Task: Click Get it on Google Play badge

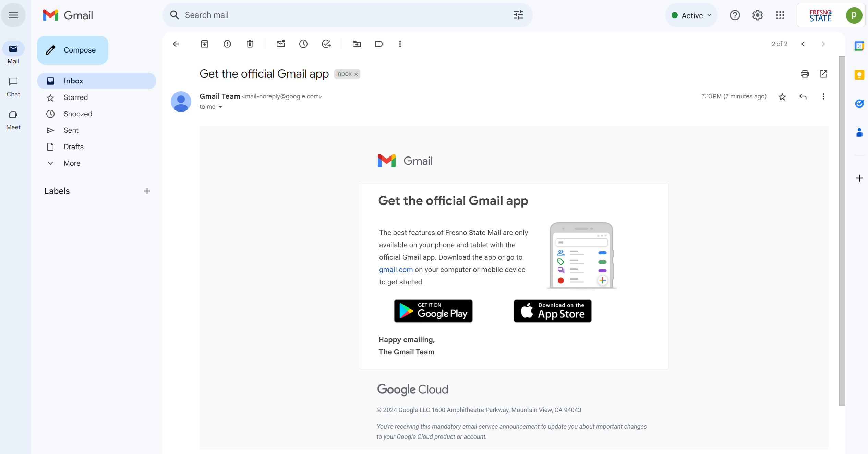Action: (433, 311)
